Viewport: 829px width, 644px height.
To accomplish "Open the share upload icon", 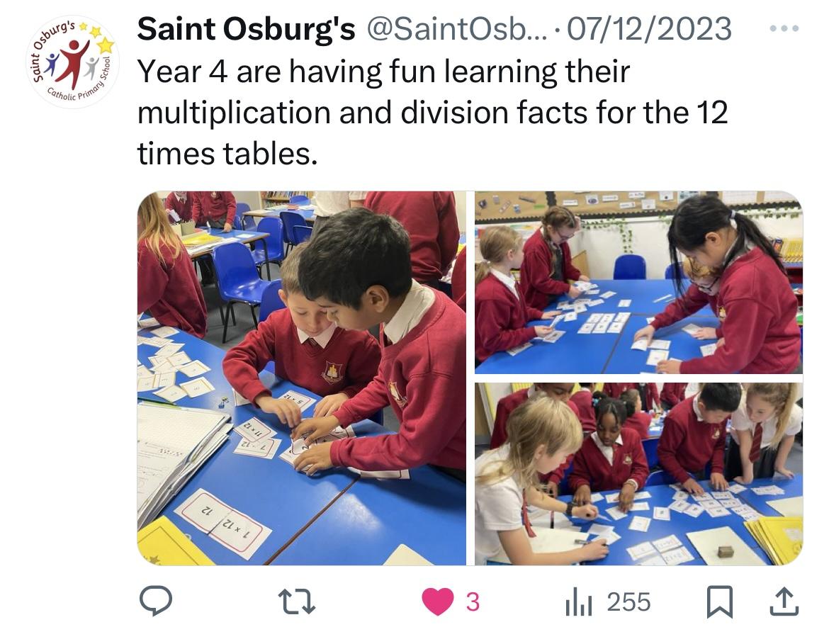I will click(784, 601).
